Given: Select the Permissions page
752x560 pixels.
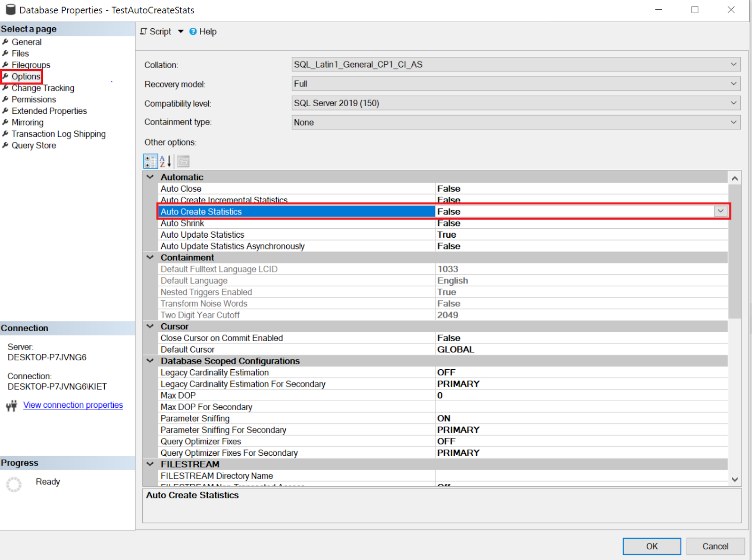Looking at the screenshot, I should pyautogui.click(x=34, y=100).
